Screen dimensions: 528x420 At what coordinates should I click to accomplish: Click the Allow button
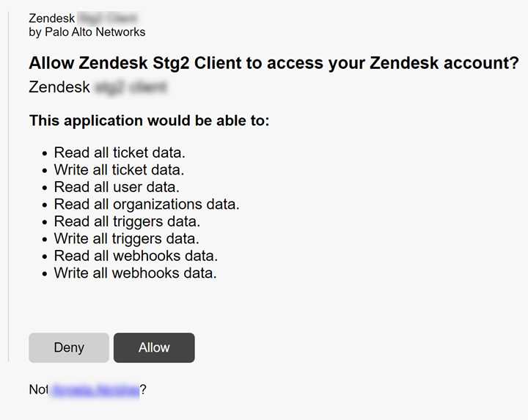click(154, 347)
